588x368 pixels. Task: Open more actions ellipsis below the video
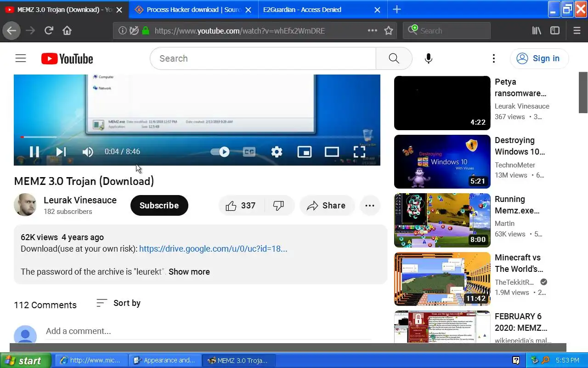(370, 206)
